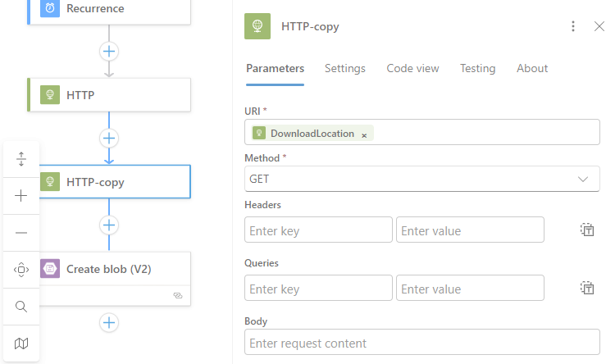Screen dimensions: 606x364
Task: Add step between Recurrence and HTTP
Action: [x=109, y=52]
